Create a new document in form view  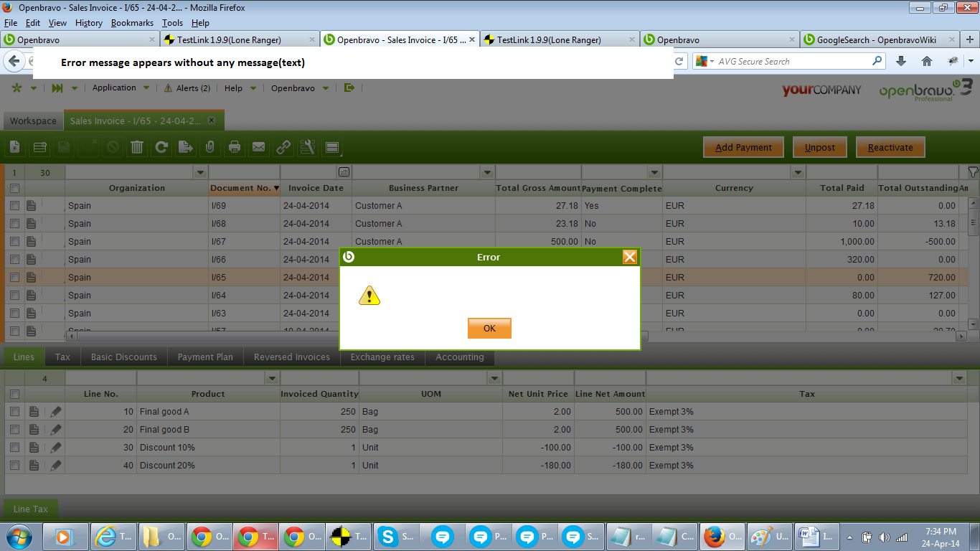[x=15, y=147]
